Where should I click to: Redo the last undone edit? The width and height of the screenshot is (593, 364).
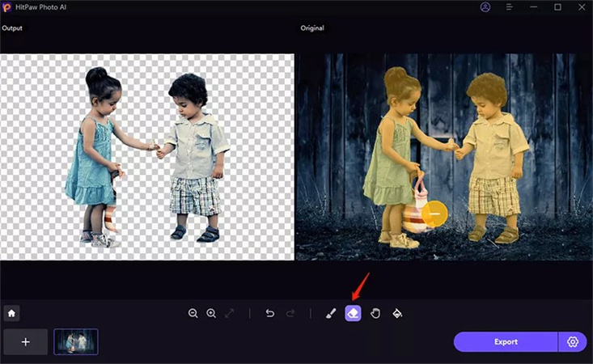pyautogui.click(x=290, y=313)
